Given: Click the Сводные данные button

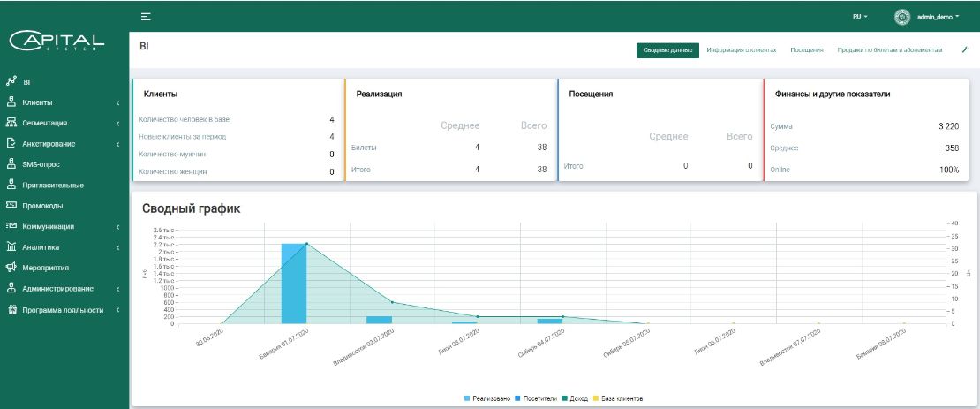Looking at the screenshot, I should [667, 50].
